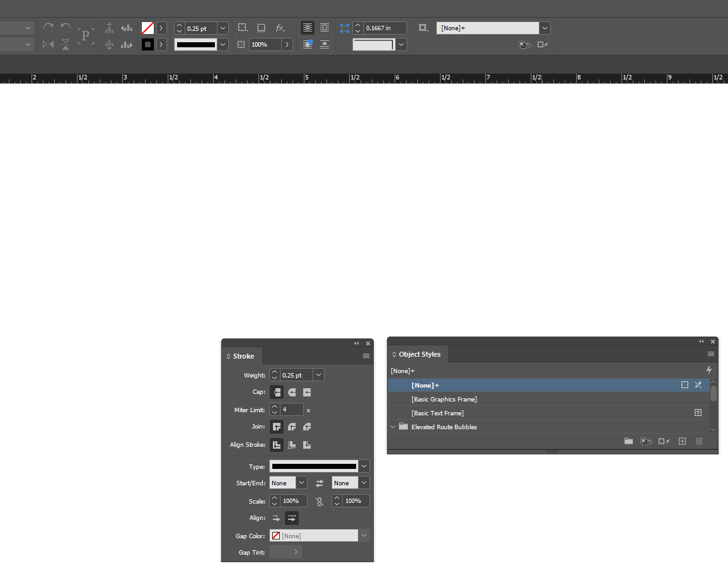Screen dimensions: 728x571
Task: Select the Round Cap option in the Stroke panel
Action: pos(291,392)
